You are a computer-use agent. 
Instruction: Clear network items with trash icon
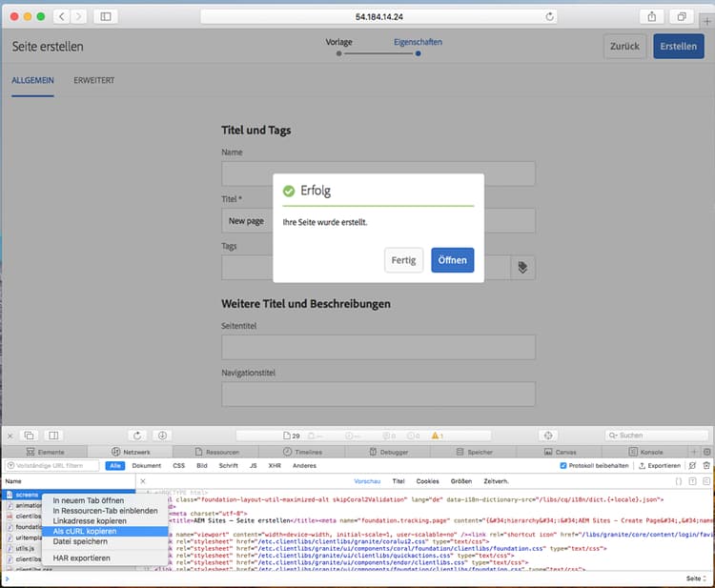click(706, 465)
